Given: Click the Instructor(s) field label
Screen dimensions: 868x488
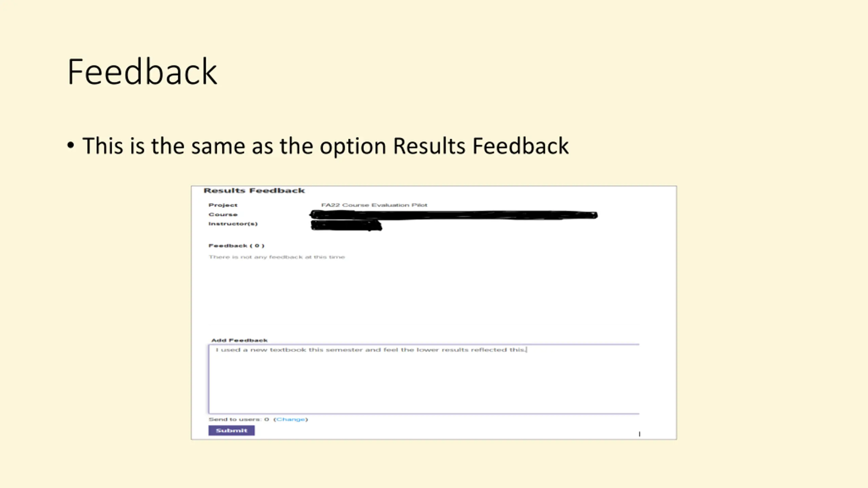Looking at the screenshot, I should point(233,224).
